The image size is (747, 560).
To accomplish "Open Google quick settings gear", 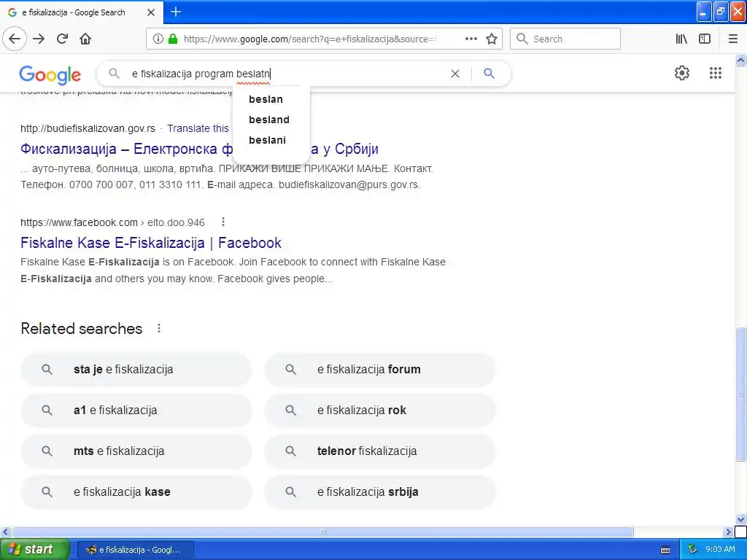I will tap(682, 73).
